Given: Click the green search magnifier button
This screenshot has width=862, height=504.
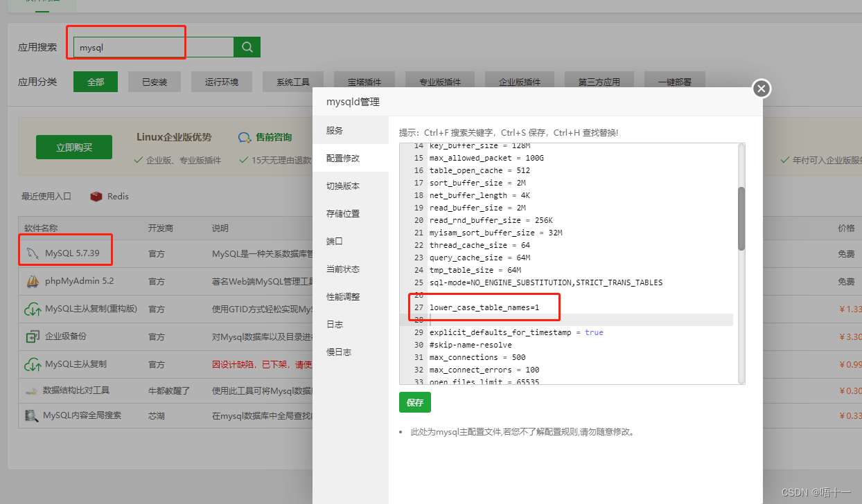Looking at the screenshot, I should (247, 47).
